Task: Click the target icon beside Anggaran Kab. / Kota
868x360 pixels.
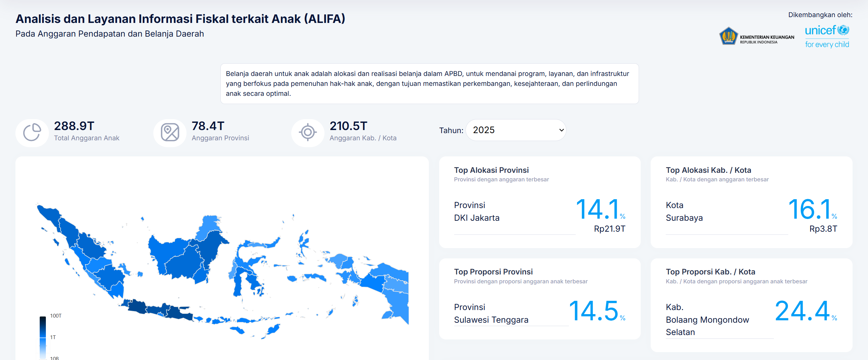Action: pyautogui.click(x=308, y=132)
